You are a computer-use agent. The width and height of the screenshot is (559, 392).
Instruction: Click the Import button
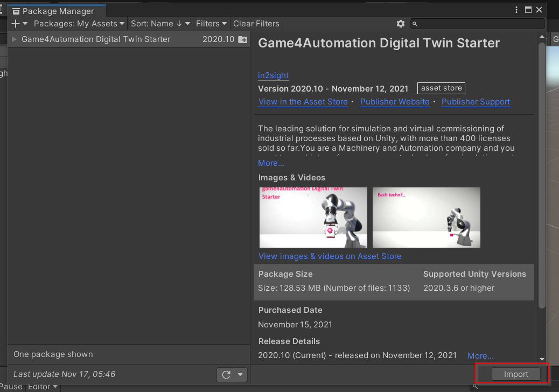pyautogui.click(x=516, y=374)
